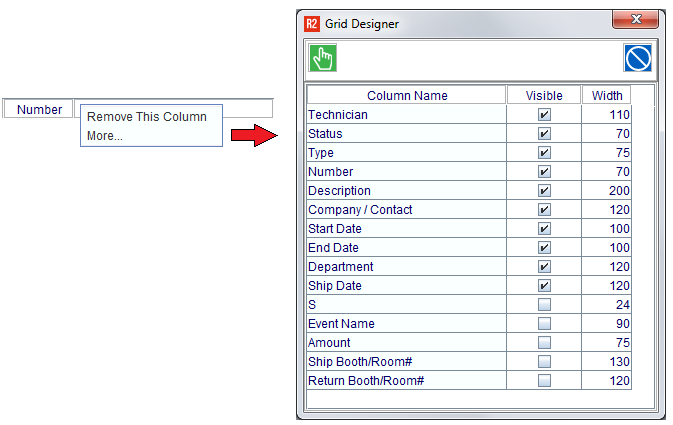Open the More... context menu option

point(105,136)
